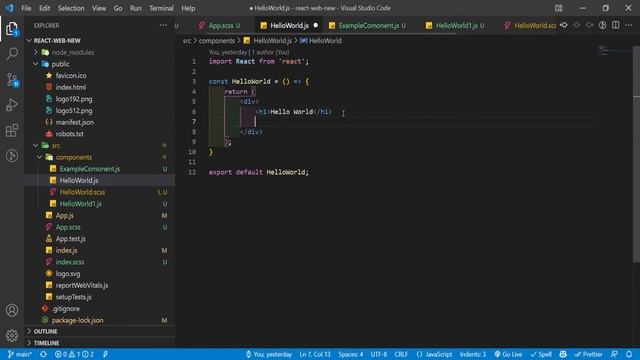The image size is (640, 360).
Task: Click the timeline clock icon in editor toolbar
Action: point(602,25)
